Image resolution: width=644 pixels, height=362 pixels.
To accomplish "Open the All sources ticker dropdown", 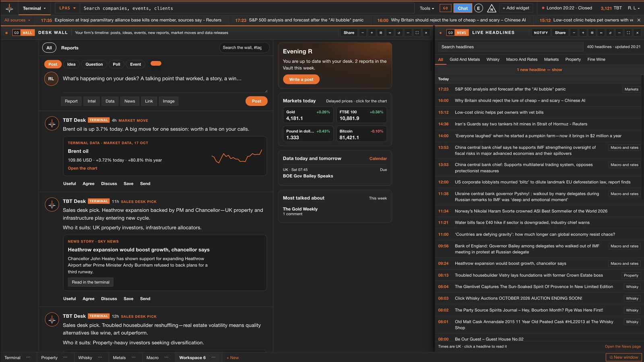I will [x=17, y=20].
